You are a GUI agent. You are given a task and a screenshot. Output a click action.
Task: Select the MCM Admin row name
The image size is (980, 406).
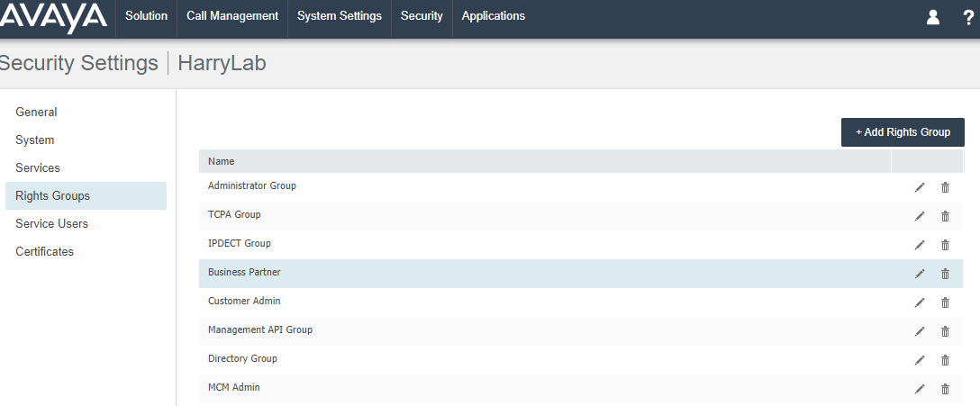pyautogui.click(x=234, y=386)
